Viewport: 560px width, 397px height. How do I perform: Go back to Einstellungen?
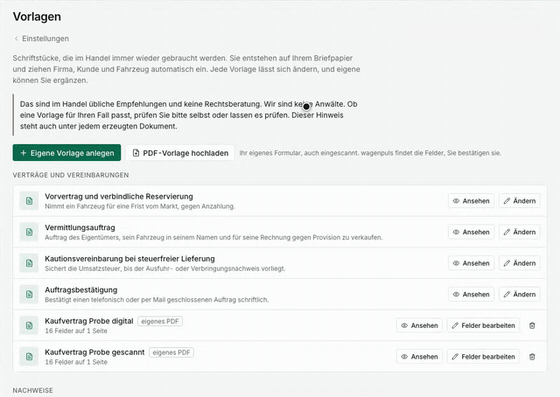click(41, 39)
